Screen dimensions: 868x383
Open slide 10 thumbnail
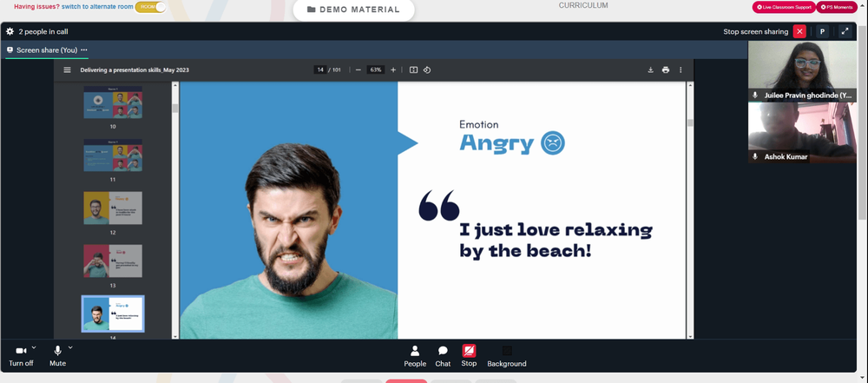point(113,102)
